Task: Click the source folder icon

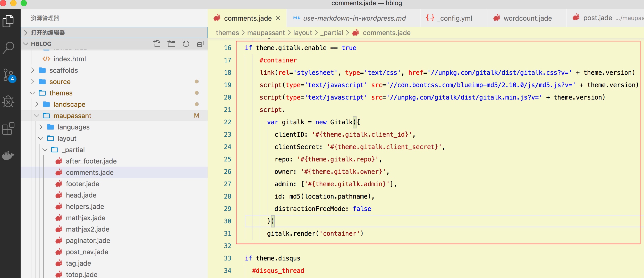Action: tap(42, 81)
